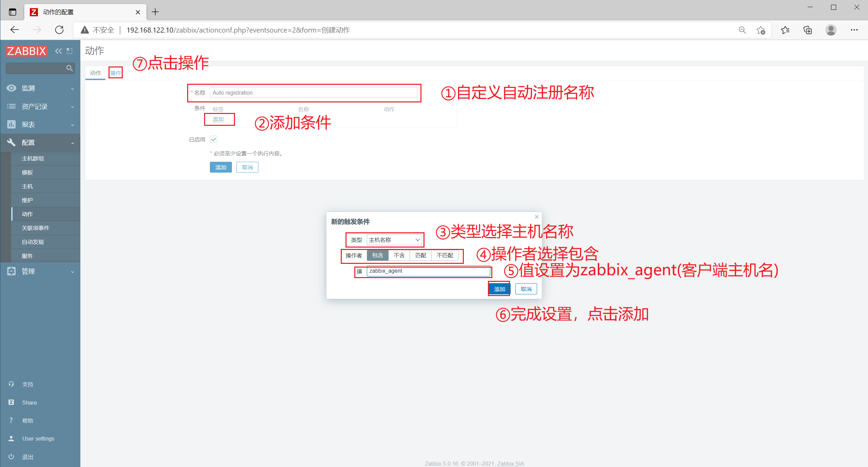
Task: Click the 管理 gear icon
Action: tap(11, 271)
